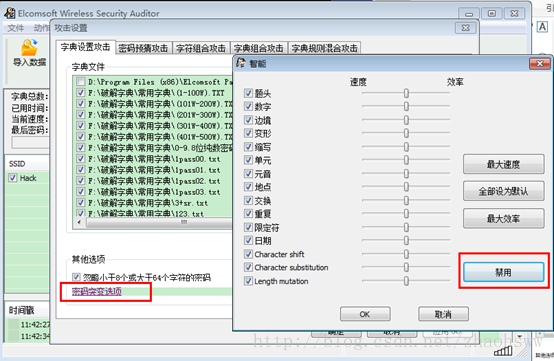Toggle the 题头 checkbox
This screenshot has height=361, width=554.
(248, 93)
